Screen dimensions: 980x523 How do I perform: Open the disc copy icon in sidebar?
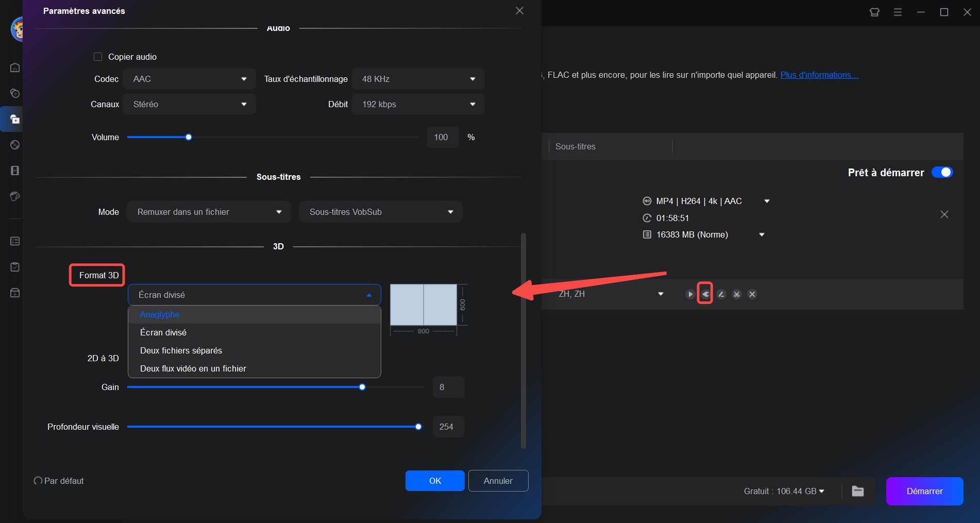15,93
